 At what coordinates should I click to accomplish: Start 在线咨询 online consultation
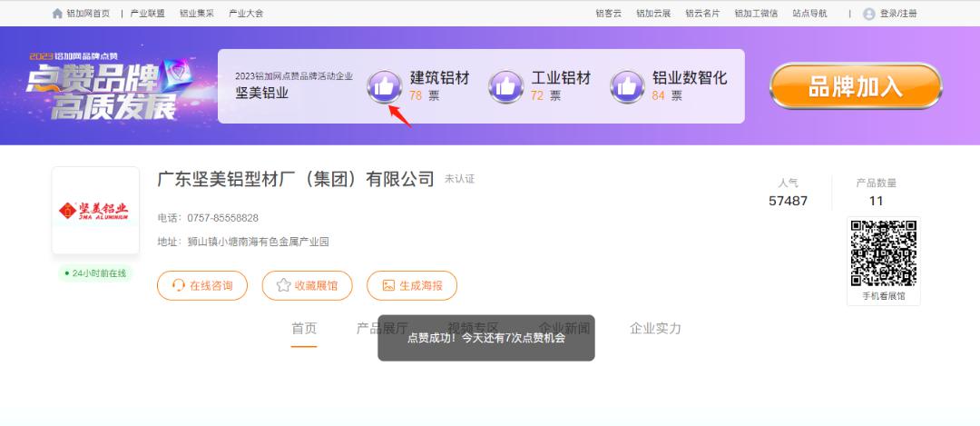pyautogui.click(x=202, y=285)
